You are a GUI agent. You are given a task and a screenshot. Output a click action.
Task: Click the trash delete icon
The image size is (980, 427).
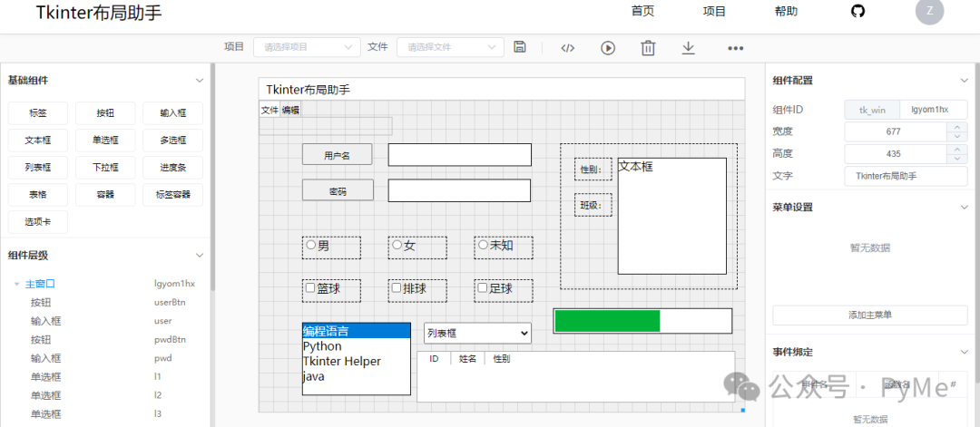pos(648,48)
